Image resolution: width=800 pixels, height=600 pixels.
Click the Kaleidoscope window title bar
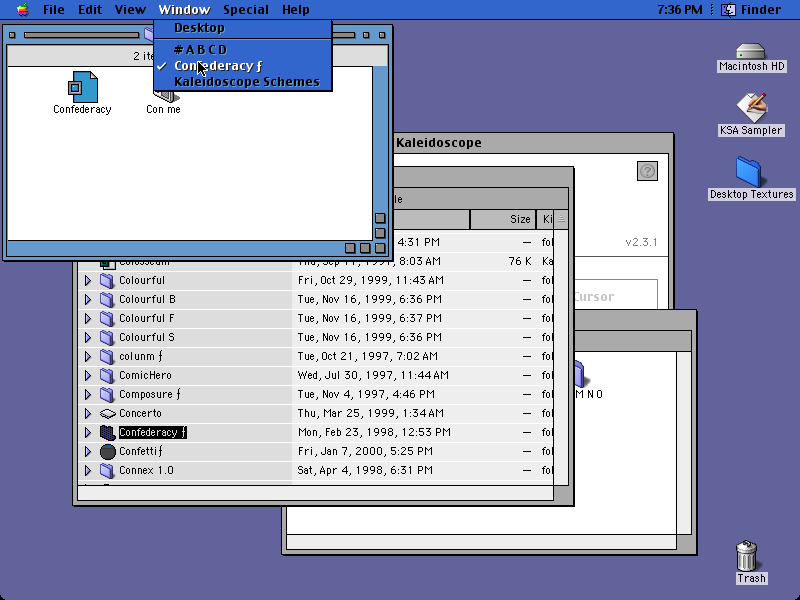coord(534,143)
